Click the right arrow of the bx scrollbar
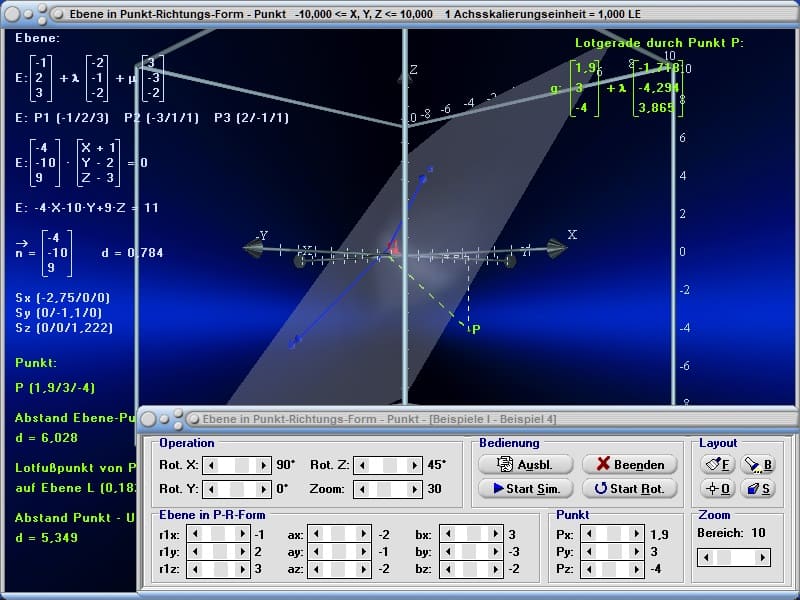The width and height of the screenshot is (800, 600). coord(495,534)
